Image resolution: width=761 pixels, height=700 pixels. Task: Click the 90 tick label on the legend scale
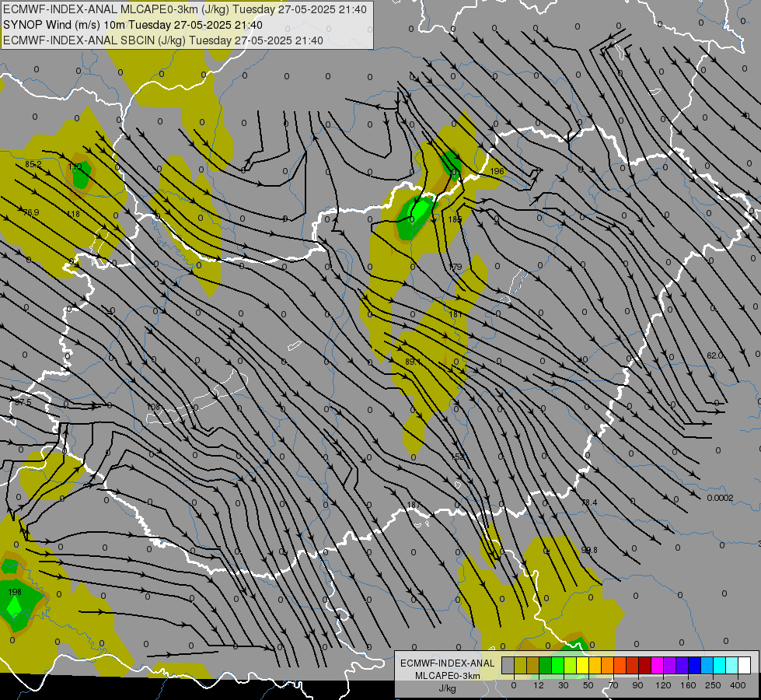point(637,685)
